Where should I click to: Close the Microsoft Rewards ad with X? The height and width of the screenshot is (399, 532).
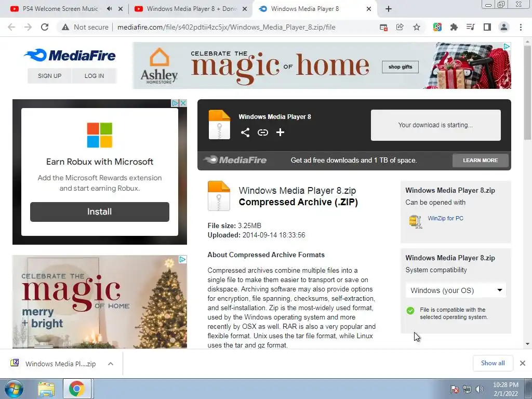tap(183, 103)
